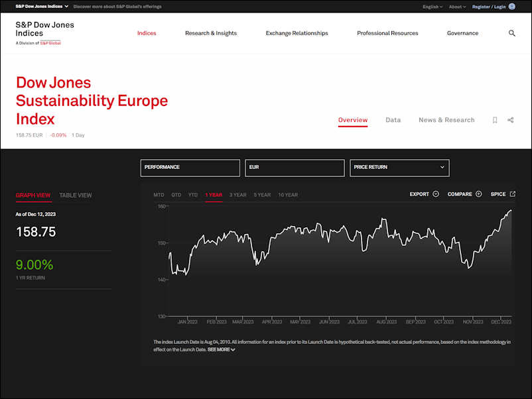Image resolution: width=532 pixels, height=399 pixels.
Task: Select the 3 YEAR chart range
Action: 238,195
